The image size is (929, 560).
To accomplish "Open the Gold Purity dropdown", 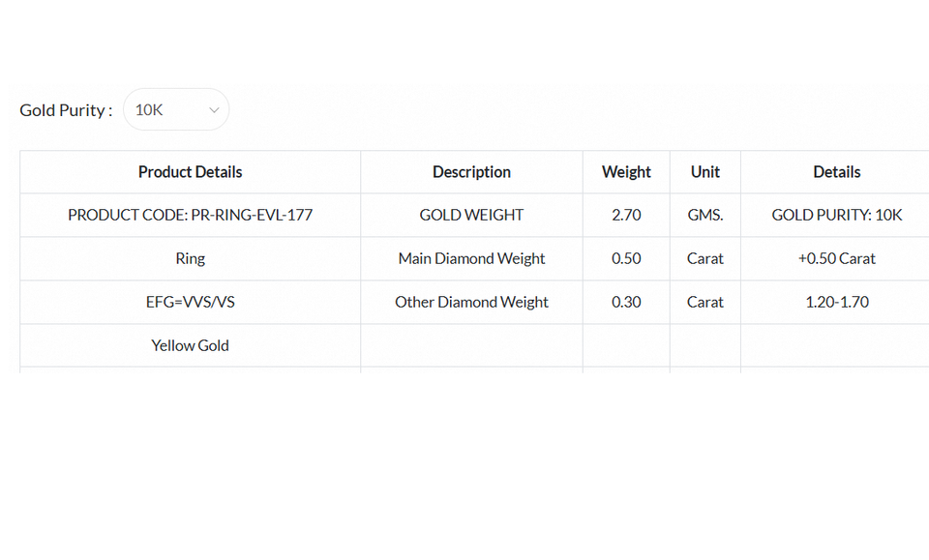I will [x=175, y=110].
